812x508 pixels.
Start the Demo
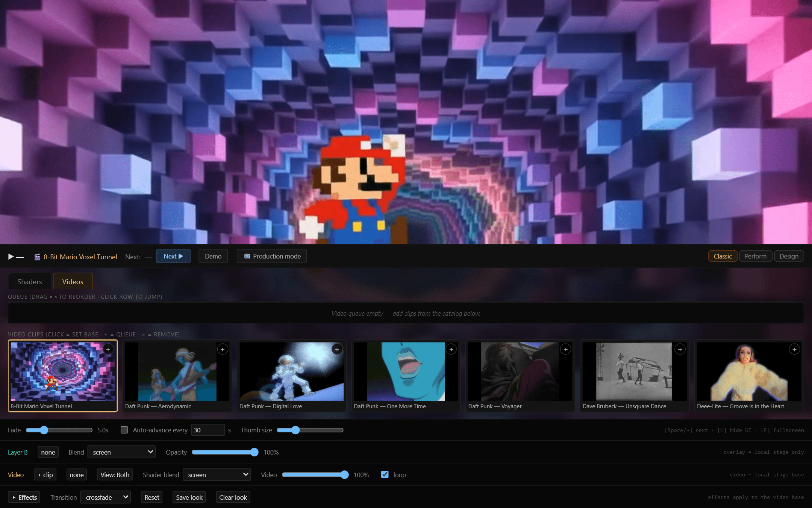pos(213,256)
